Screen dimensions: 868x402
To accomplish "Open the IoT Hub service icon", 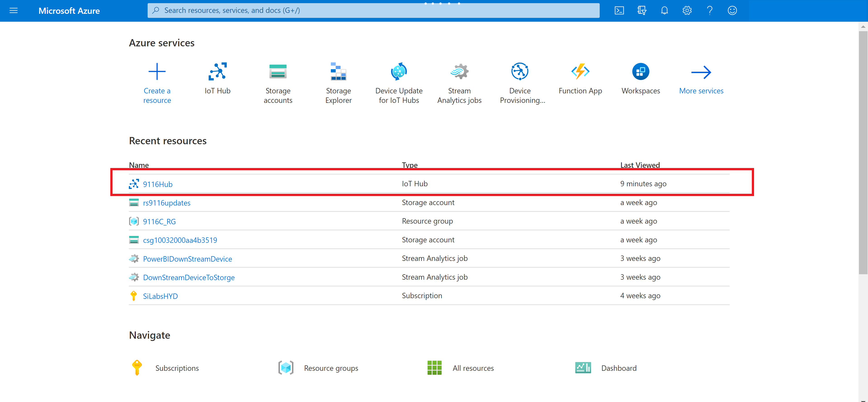I will coord(217,71).
